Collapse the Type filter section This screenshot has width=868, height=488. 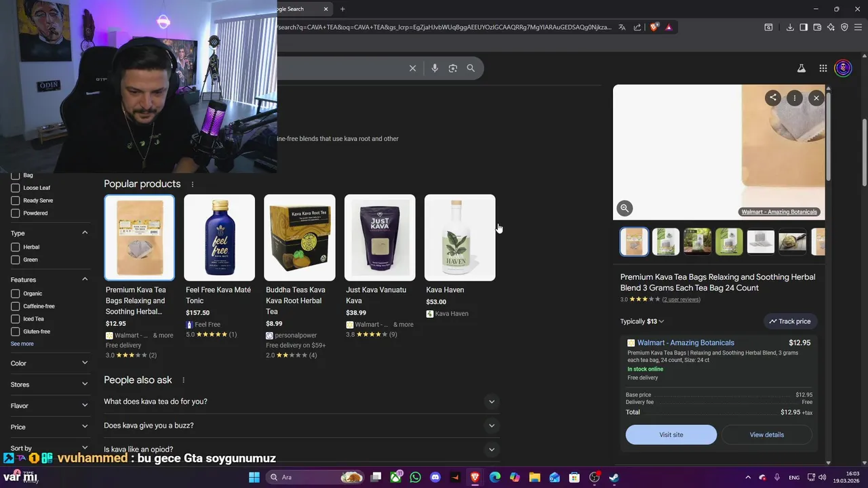tap(85, 232)
